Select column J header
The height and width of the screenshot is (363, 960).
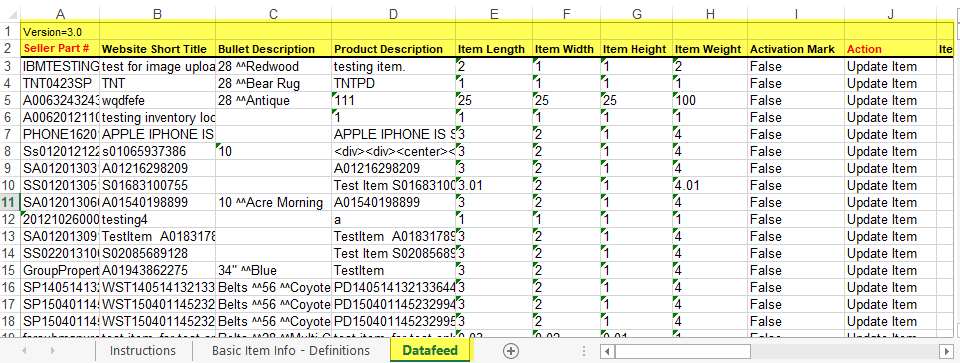890,13
